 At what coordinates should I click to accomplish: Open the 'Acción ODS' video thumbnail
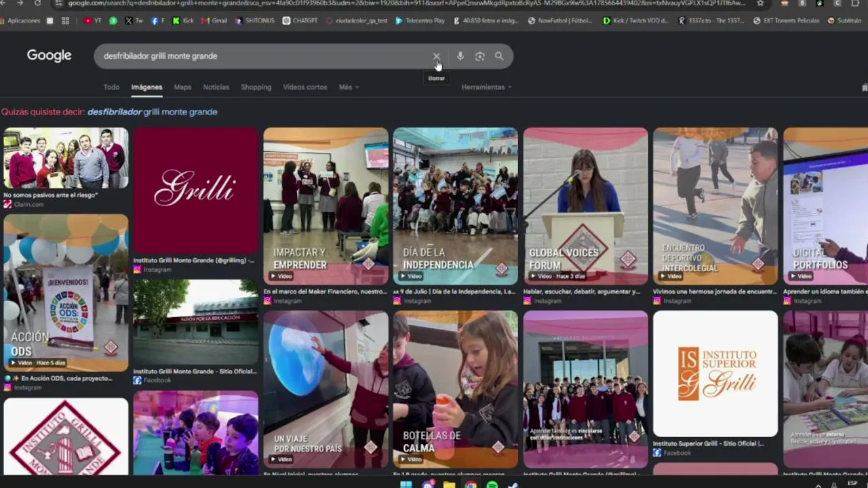coord(66,293)
